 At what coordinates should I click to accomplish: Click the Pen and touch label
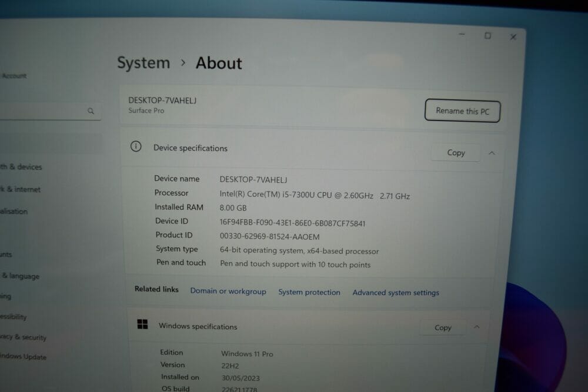coord(181,263)
